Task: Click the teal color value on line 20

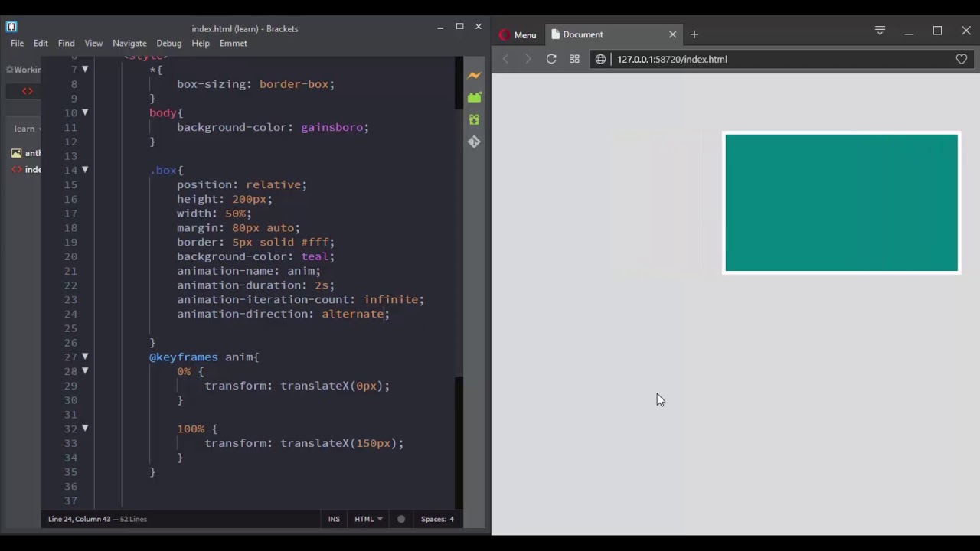Action: (315, 256)
